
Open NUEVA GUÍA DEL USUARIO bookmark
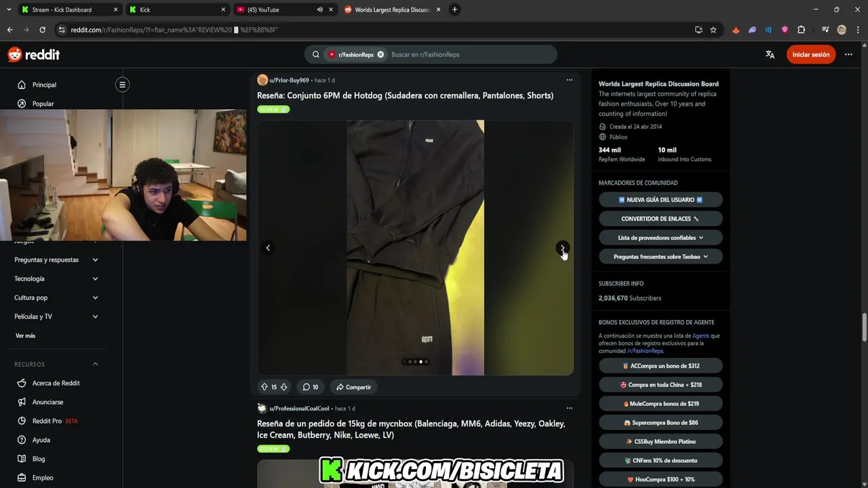pyautogui.click(x=660, y=200)
